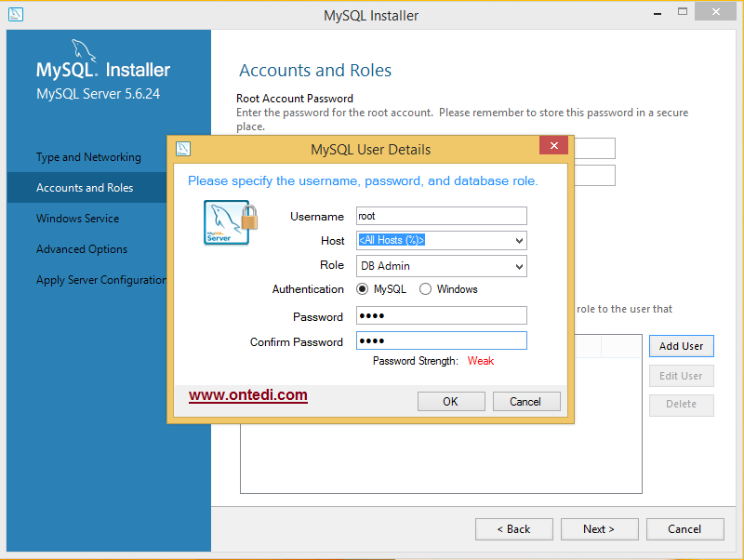Open the Role dropdown list
Image resolution: width=744 pixels, height=560 pixels.
coord(519,266)
